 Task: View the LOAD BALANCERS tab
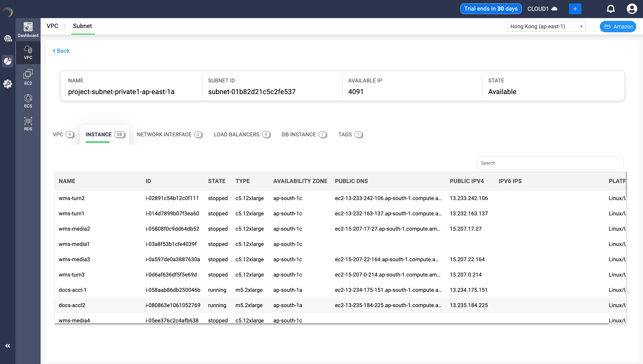point(242,134)
